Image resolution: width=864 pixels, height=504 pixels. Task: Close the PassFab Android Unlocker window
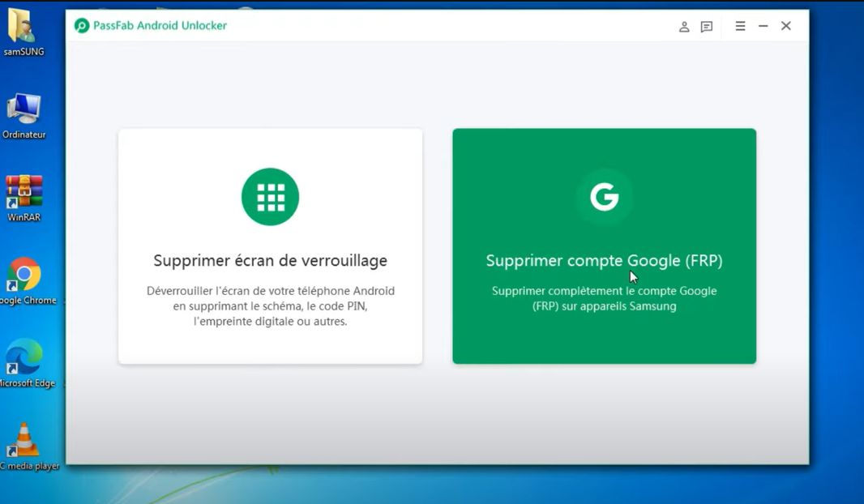785,26
